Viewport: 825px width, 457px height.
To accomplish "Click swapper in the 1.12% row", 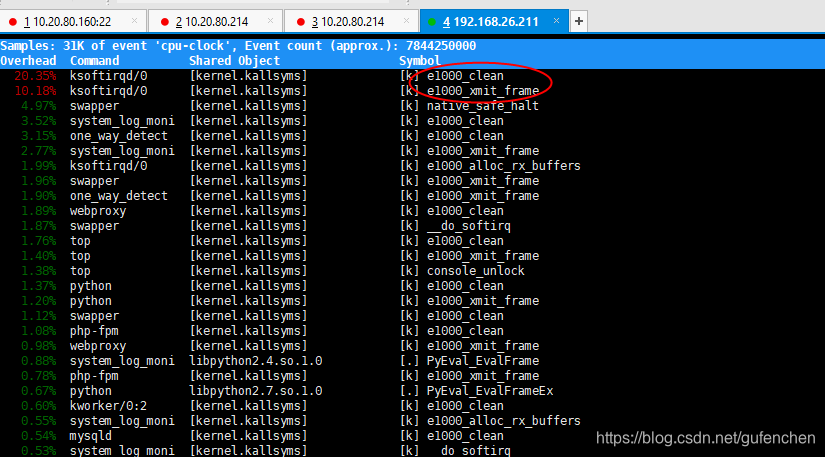I will click(x=95, y=316).
